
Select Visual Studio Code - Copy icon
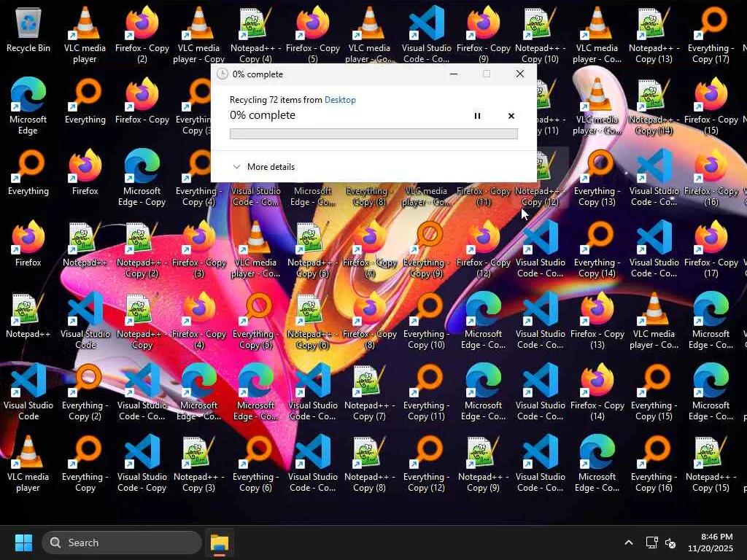coord(142,464)
